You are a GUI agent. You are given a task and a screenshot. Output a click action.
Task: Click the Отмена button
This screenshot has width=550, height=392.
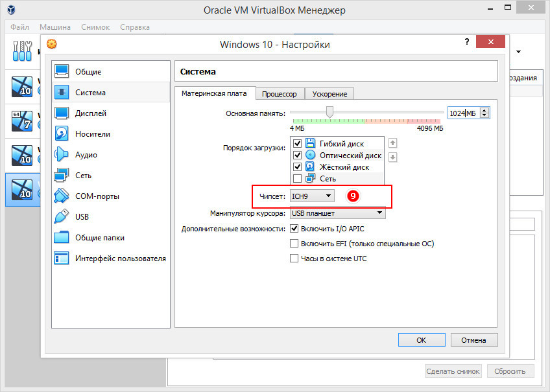(x=474, y=340)
